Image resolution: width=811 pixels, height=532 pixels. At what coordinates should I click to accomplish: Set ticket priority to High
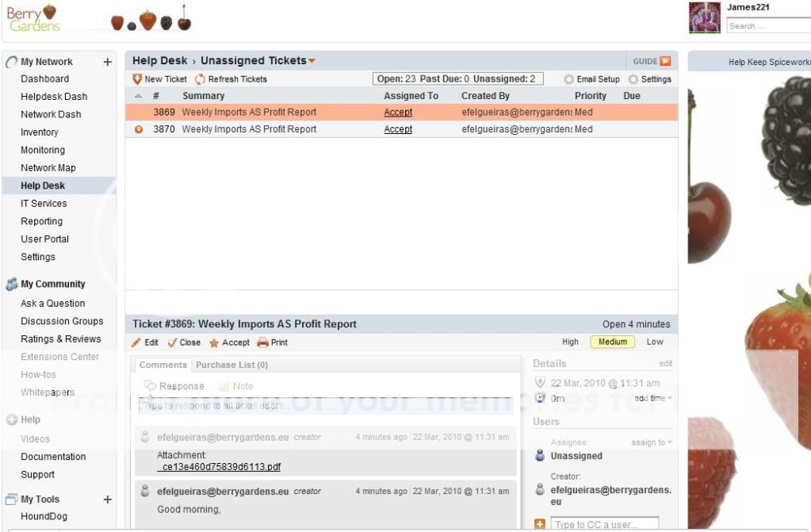pyautogui.click(x=569, y=342)
